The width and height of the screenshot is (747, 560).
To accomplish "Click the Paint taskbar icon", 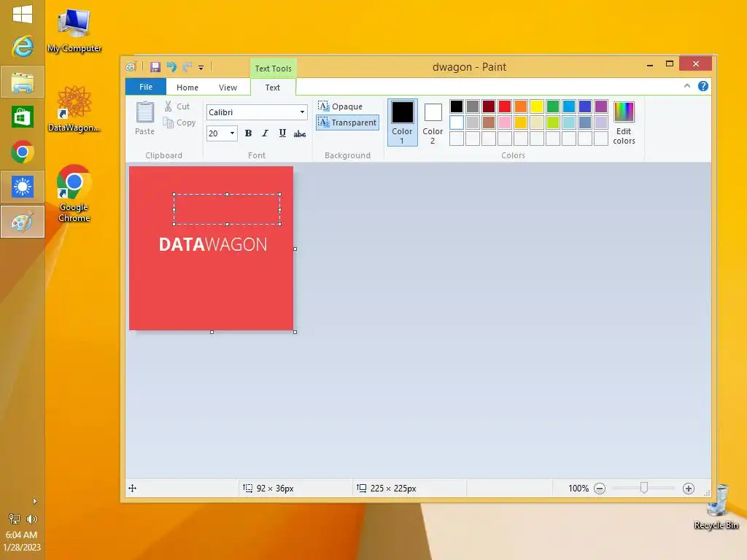I will tap(23, 222).
